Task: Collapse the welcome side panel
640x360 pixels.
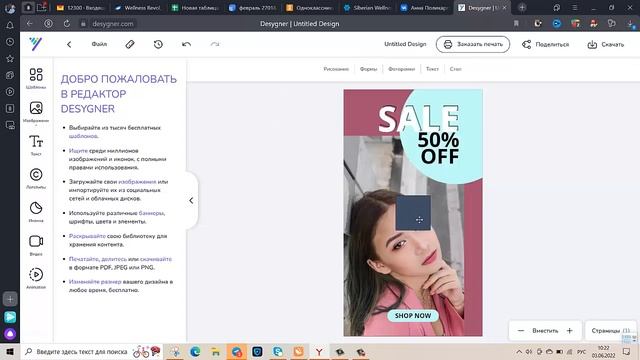Action: [x=191, y=200]
